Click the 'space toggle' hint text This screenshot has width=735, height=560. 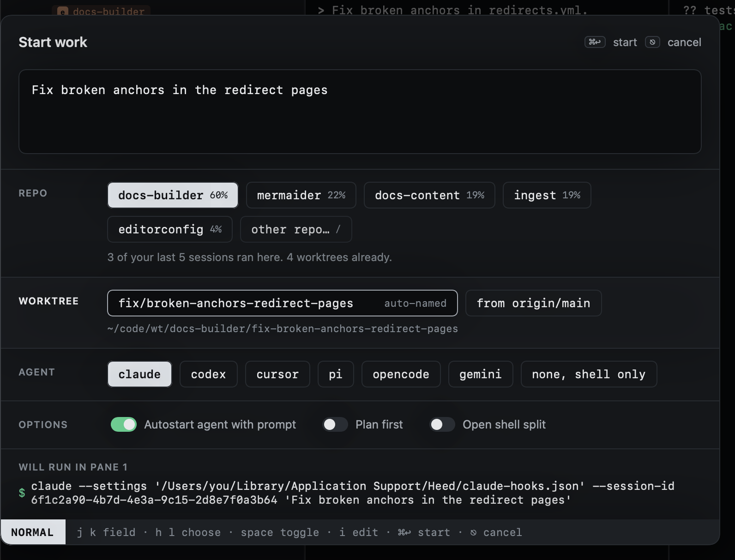[x=280, y=532]
